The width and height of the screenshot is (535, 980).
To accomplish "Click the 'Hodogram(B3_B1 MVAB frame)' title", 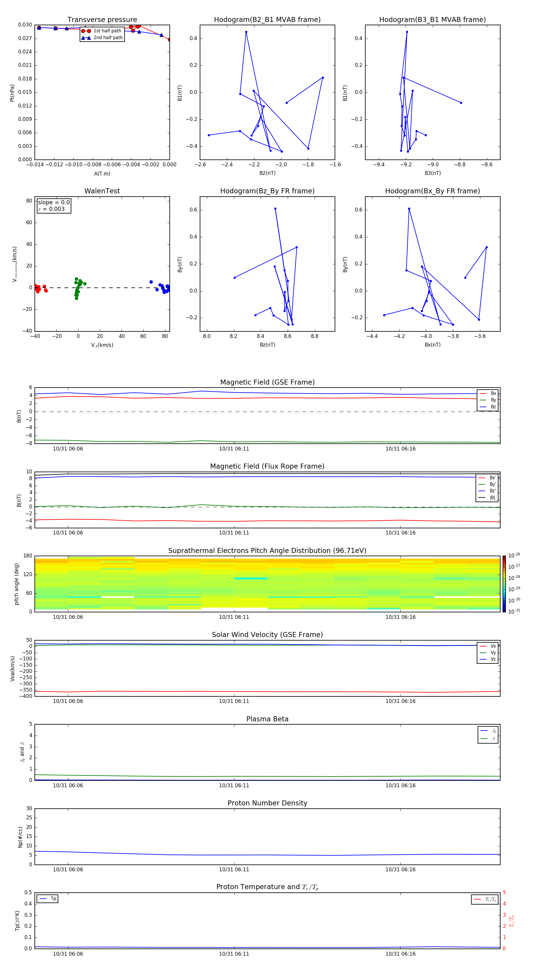I will (432, 20).
